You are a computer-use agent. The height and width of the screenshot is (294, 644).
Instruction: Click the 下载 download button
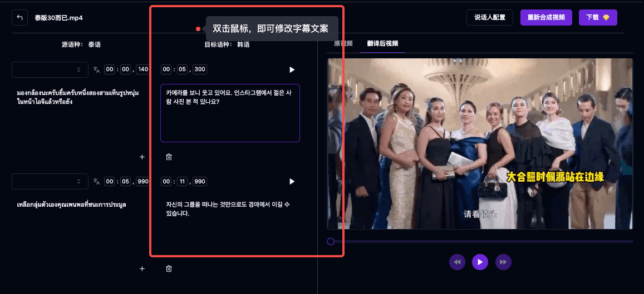coord(598,18)
